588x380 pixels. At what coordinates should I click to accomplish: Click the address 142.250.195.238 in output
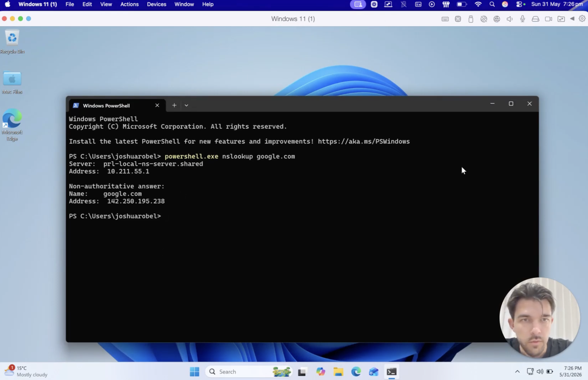pos(136,201)
